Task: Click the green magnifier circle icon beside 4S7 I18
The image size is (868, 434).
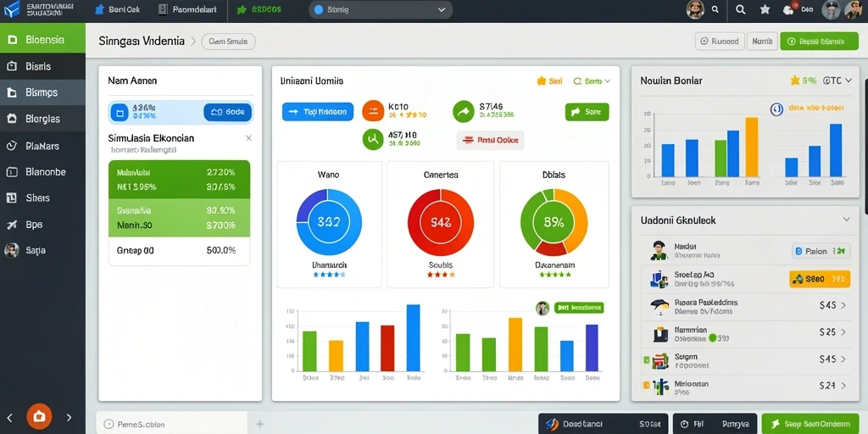Action: [373, 139]
